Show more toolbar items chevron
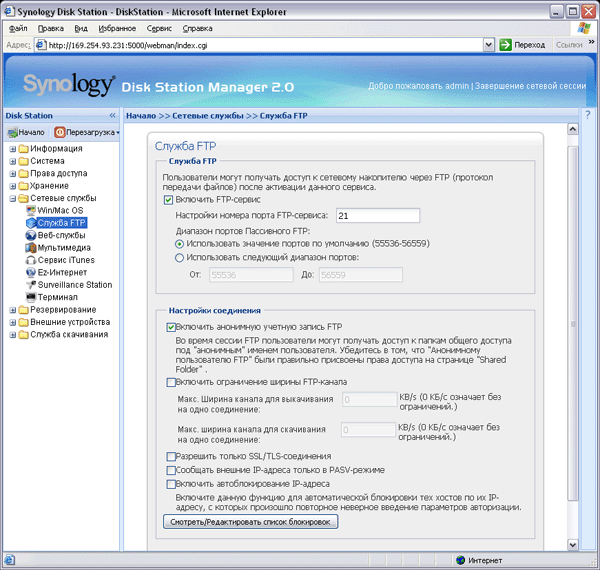 [592, 41]
